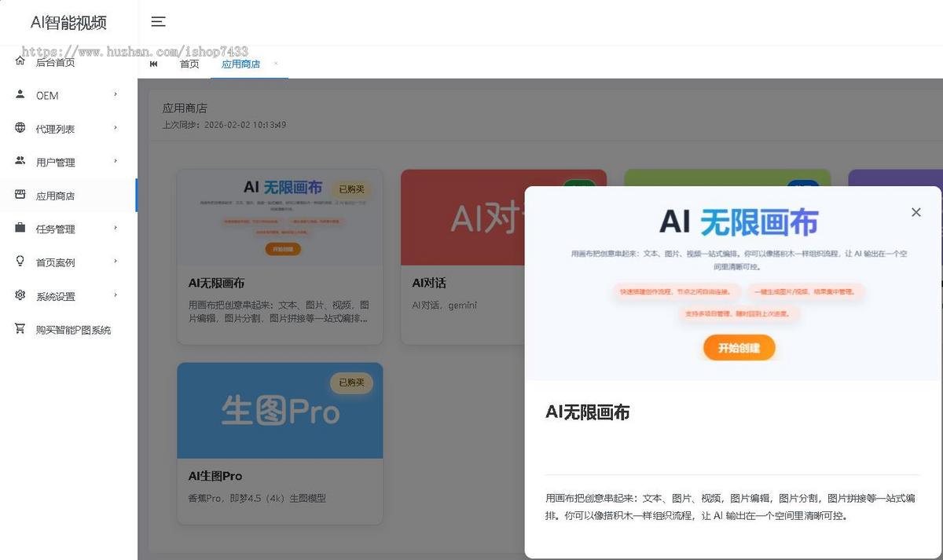Click the 支持多项目管理 pill in popup
Screen dimensions: 943x560
[x=739, y=313]
